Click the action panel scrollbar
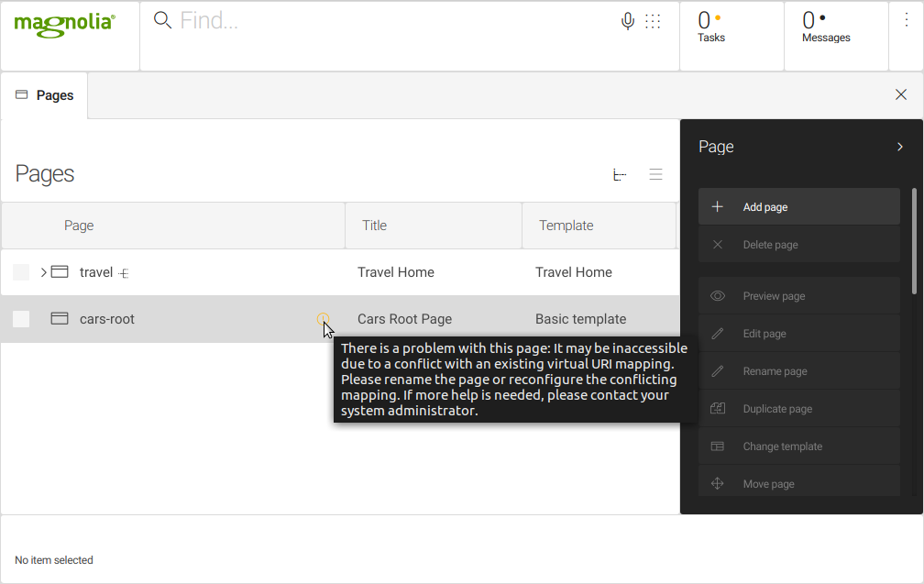 click(914, 242)
